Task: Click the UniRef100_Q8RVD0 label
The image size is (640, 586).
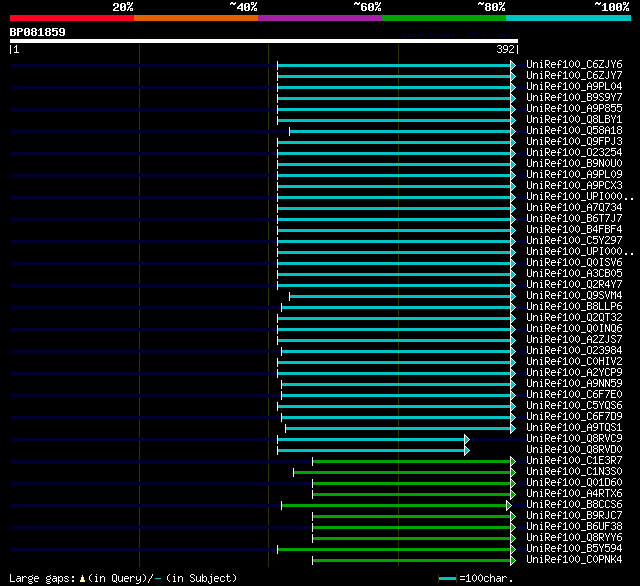Action: pyautogui.click(x=574, y=450)
